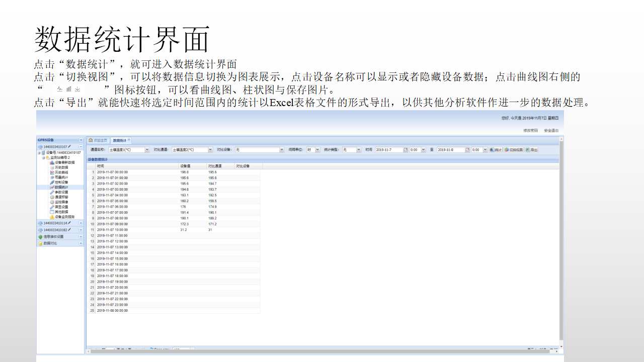The image size is (644, 362).
Task: Collapse the GPRS设备 sidebar panel
Action: pyautogui.click(x=81, y=140)
